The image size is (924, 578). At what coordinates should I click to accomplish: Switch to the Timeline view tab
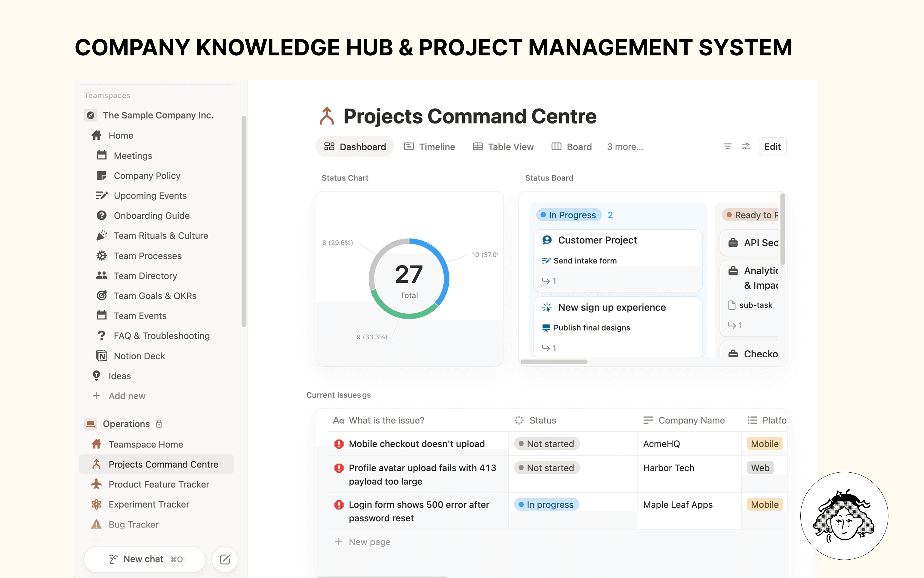pos(430,146)
